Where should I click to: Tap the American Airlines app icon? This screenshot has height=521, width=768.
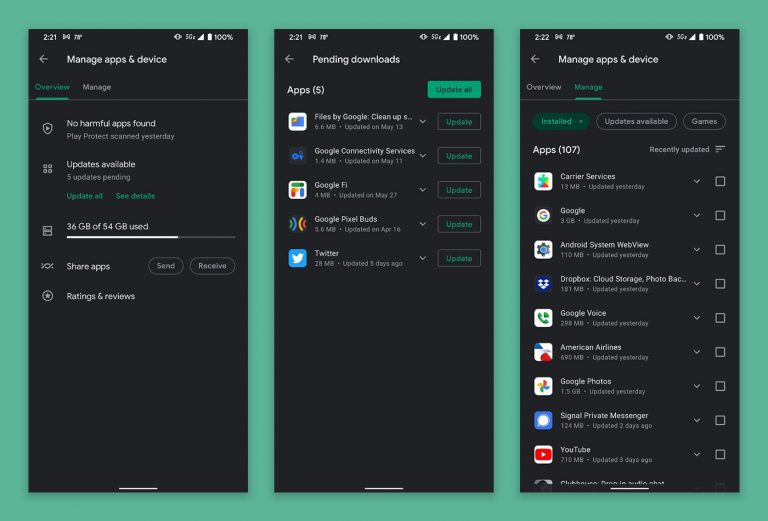tap(543, 352)
